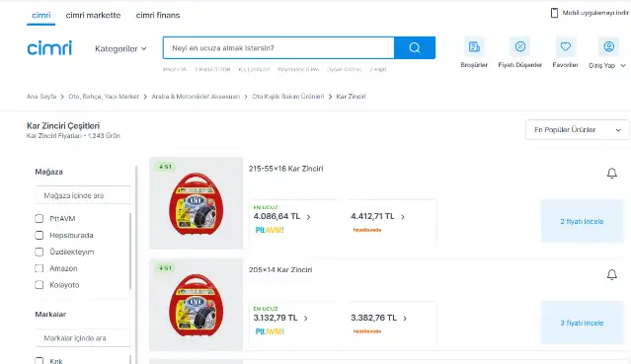The width and height of the screenshot is (631, 364).
Task: Click the 205×14 Kar Zinciri product image
Action: pyautogui.click(x=196, y=305)
